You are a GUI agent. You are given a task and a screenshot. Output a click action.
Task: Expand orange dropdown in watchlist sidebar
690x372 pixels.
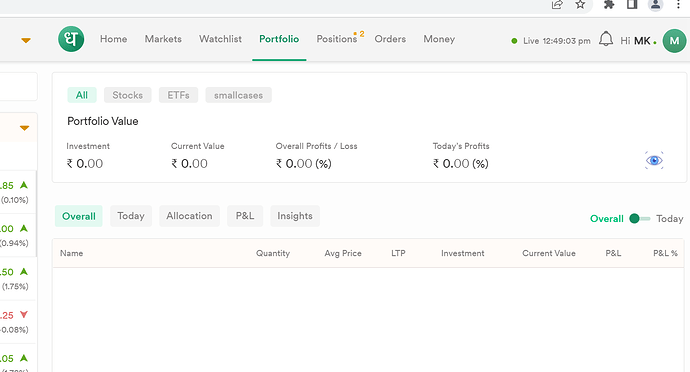[24, 128]
